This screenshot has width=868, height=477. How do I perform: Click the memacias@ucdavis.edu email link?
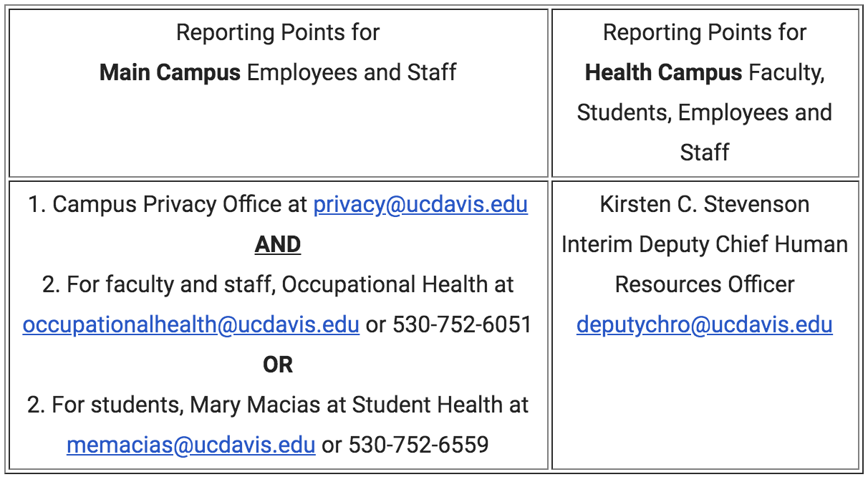(191, 445)
